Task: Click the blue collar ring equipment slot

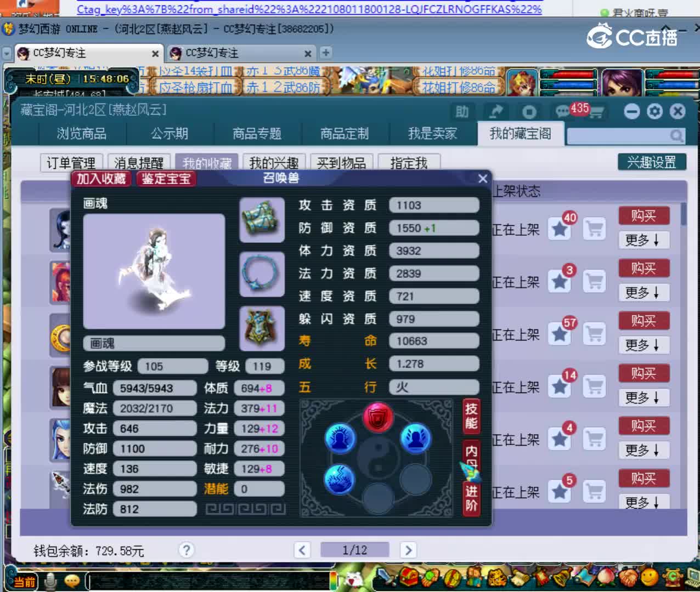Action: [262, 274]
